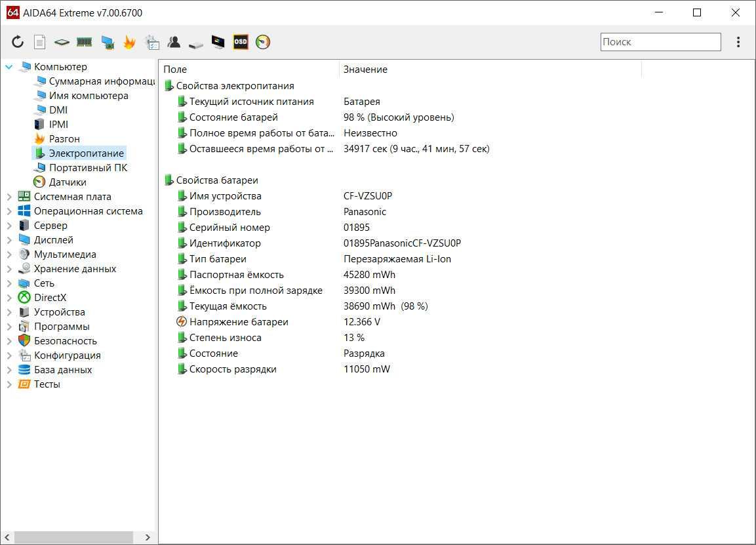Click the memory module toolbar icon
756x545 pixels.
85,43
